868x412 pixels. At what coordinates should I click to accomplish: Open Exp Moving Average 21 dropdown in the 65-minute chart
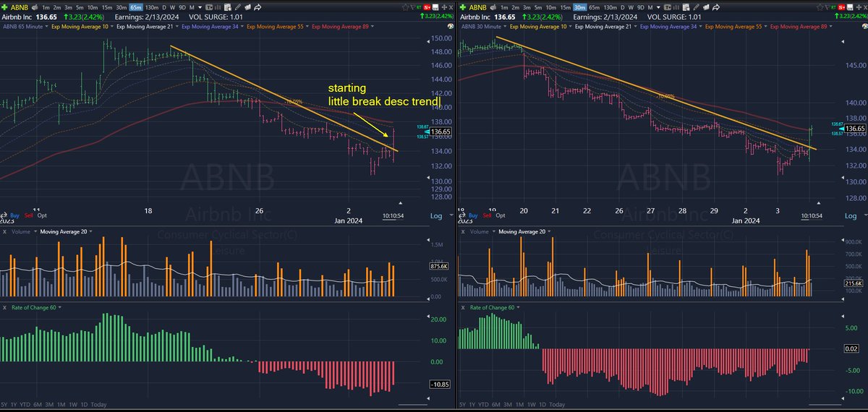pyautogui.click(x=176, y=26)
